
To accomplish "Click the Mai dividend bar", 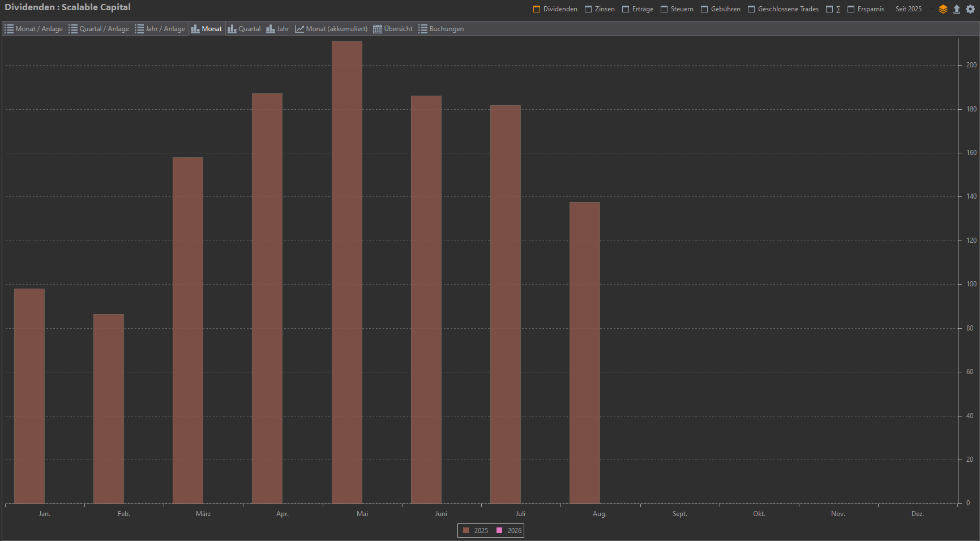I will (346, 272).
